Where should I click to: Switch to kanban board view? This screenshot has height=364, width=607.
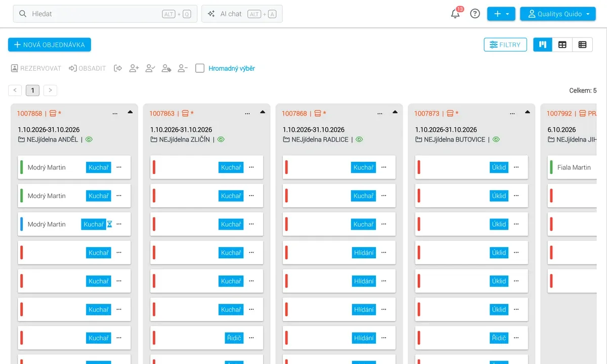tap(543, 44)
